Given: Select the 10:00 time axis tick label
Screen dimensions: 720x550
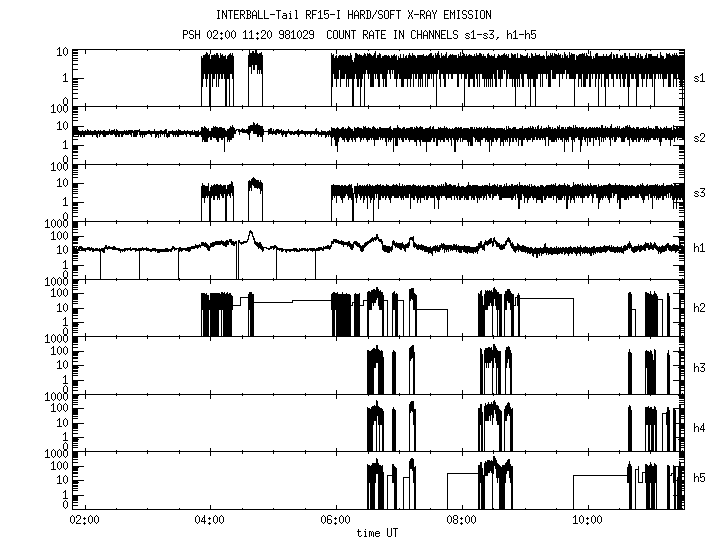Looking at the screenshot, I should tap(587, 520).
